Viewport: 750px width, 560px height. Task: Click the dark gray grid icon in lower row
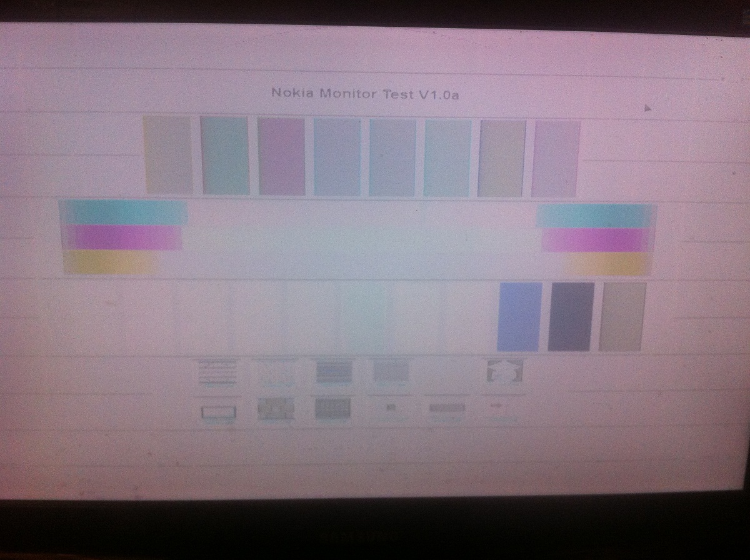coord(333,409)
